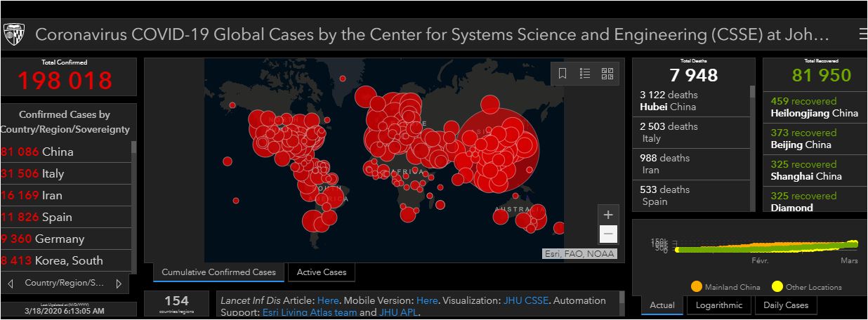Image resolution: width=868 pixels, height=320 pixels.
Task: Select 2 503 deaths Italy entry
Action: [692, 133]
